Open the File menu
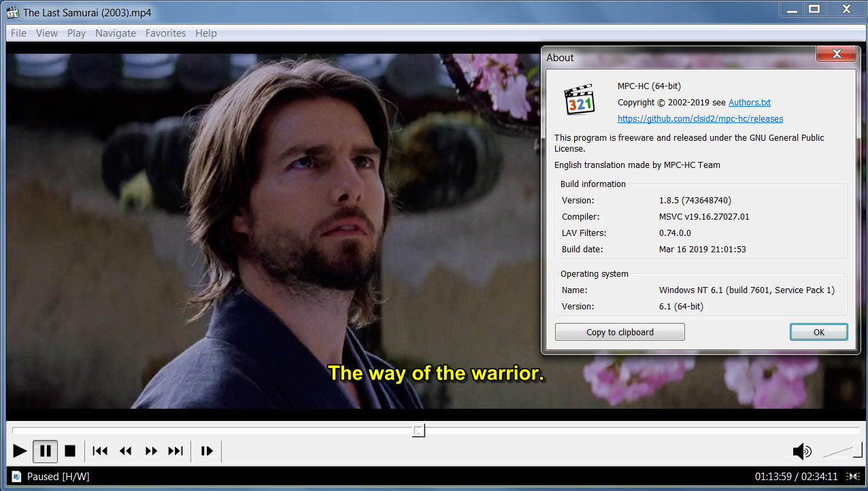Viewport: 868px width, 491px height. click(x=19, y=33)
